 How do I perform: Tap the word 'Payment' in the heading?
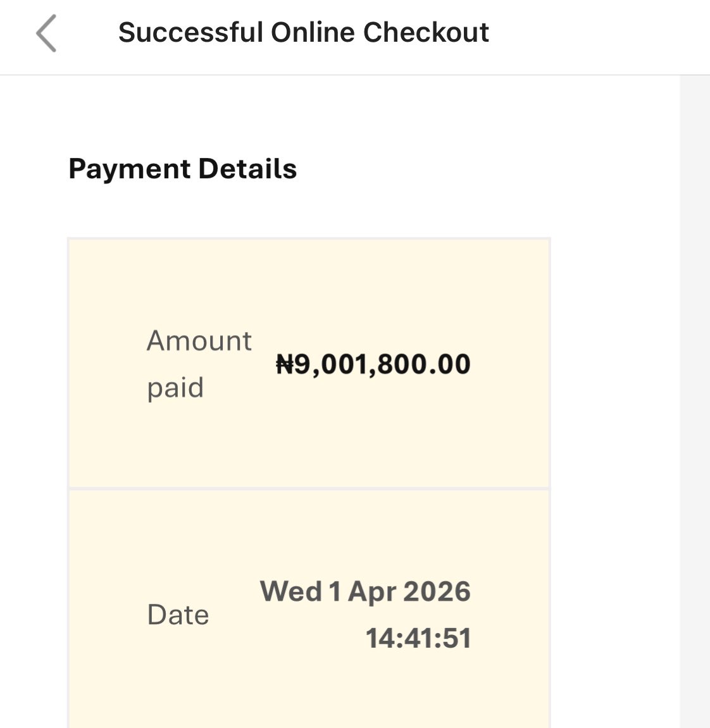pos(129,169)
